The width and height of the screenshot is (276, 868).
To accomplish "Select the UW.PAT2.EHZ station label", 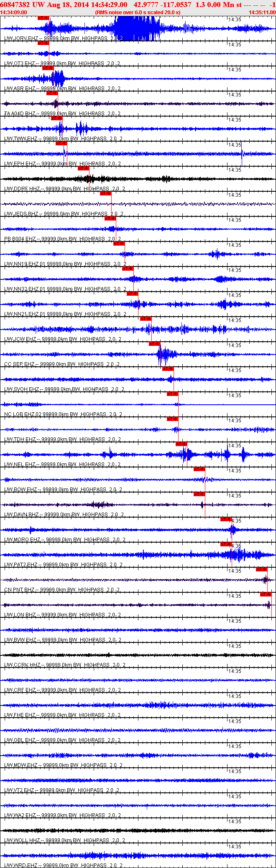I will (64, 565).
